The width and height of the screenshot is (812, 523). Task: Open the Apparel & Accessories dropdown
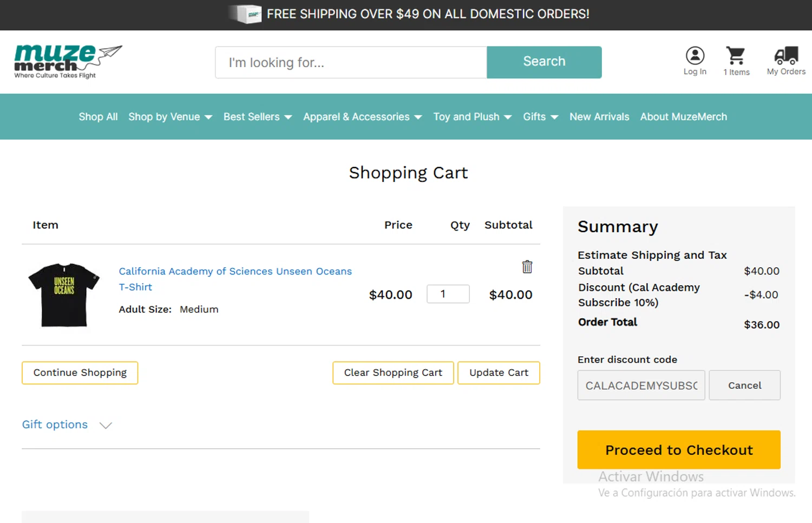click(x=362, y=117)
